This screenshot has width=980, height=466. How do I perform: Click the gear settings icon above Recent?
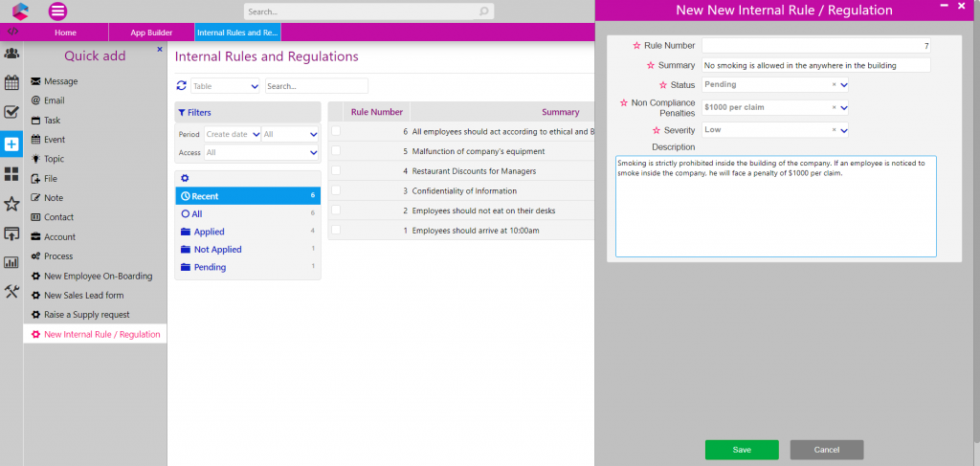click(x=185, y=178)
